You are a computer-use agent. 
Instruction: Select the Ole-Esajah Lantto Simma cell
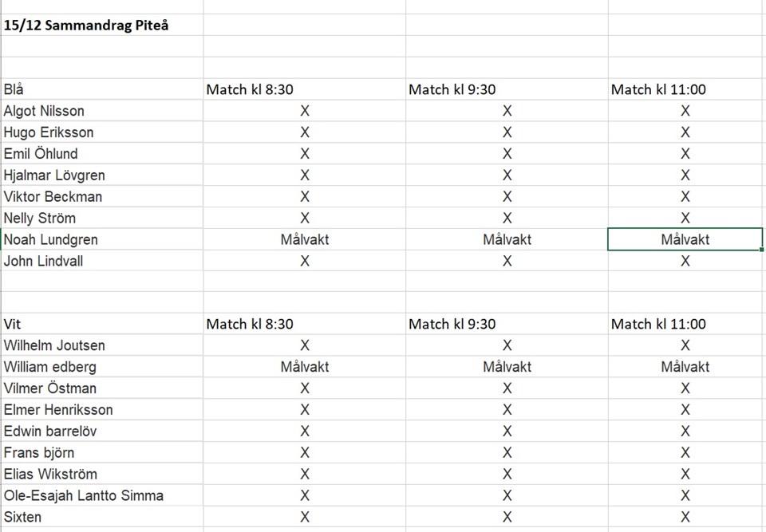pos(84,495)
